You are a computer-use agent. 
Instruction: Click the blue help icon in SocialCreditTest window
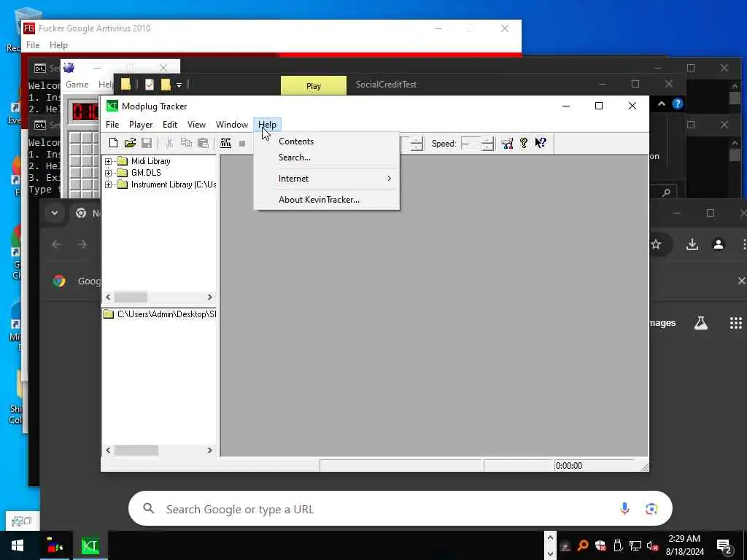point(677,104)
